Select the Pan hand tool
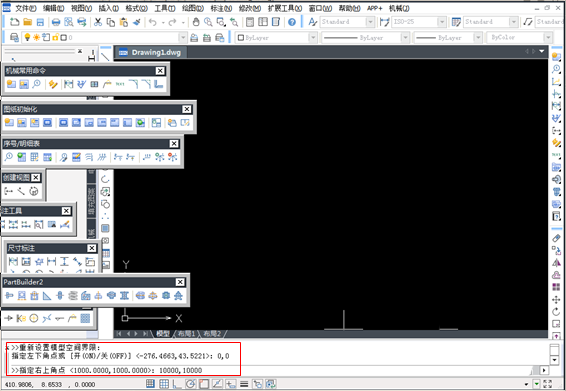Viewport: 566px width, 391px height. pos(196,22)
